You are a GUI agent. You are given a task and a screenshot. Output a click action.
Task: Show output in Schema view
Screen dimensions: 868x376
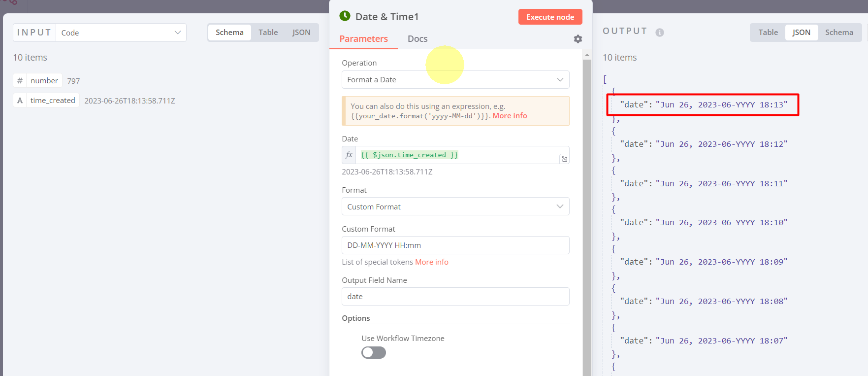839,33
